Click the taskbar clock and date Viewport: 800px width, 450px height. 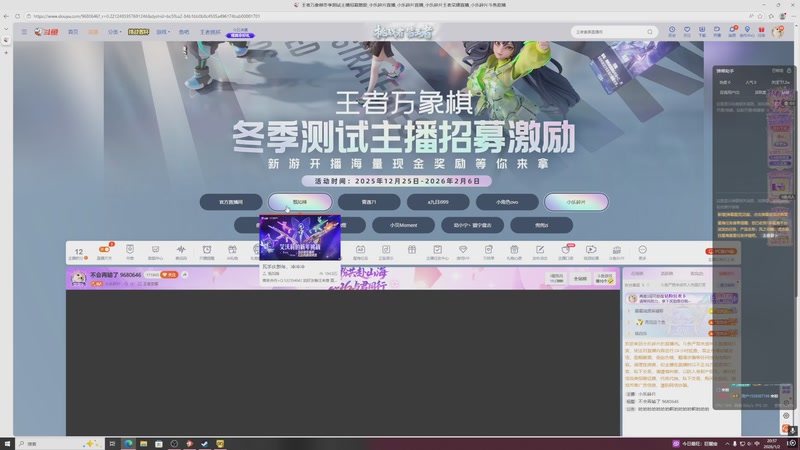[771, 444]
